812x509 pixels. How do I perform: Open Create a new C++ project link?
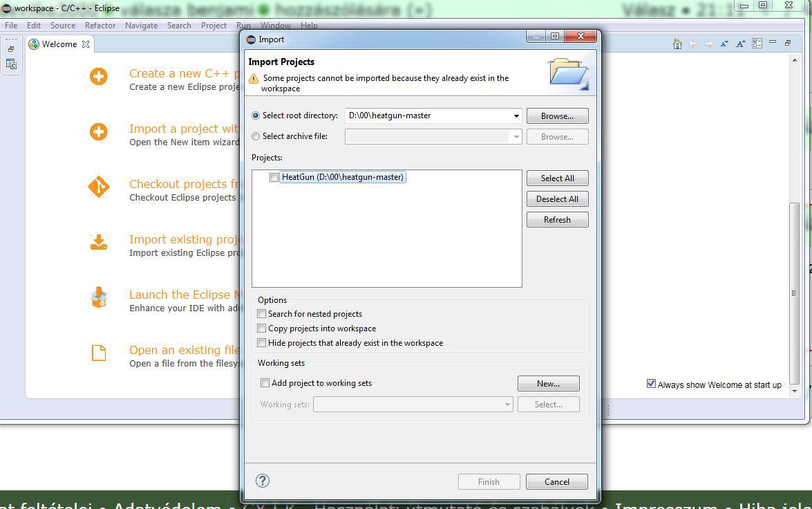pos(185,73)
